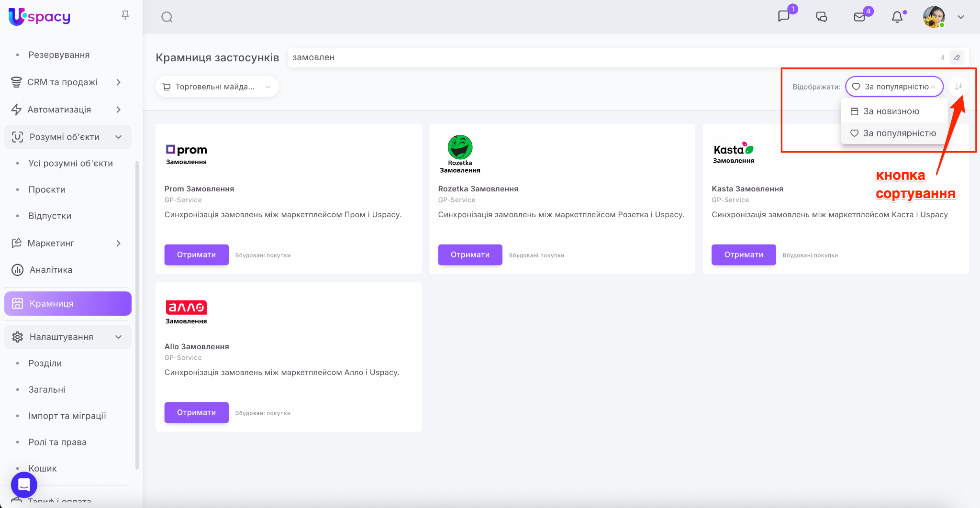The width and height of the screenshot is (980, 508).
Task: Clear the search field with eraser icon
Action: (x=957, y=57)
